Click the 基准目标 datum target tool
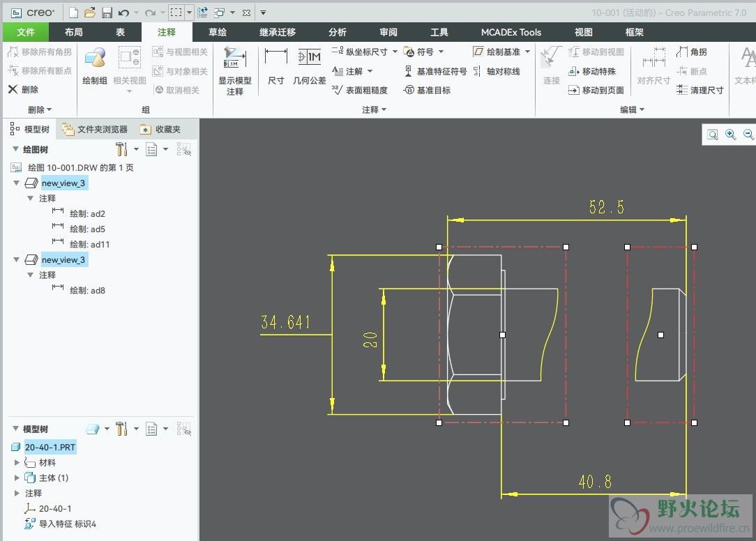 click(x=428, y=90)
